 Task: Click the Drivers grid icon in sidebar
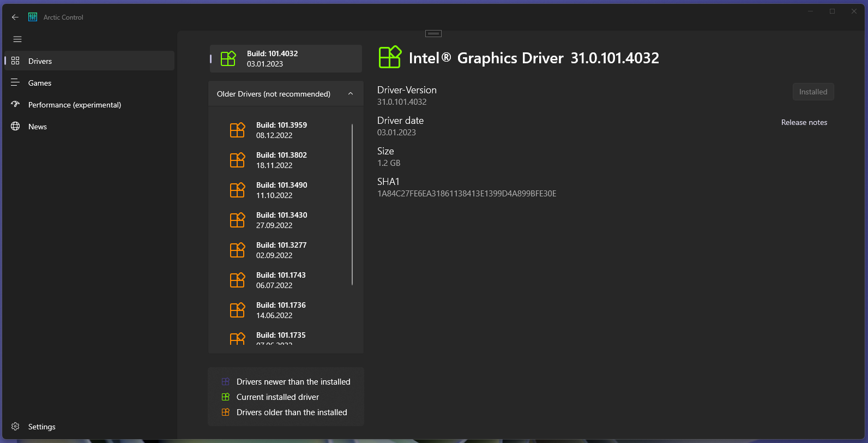coord(15,61)
